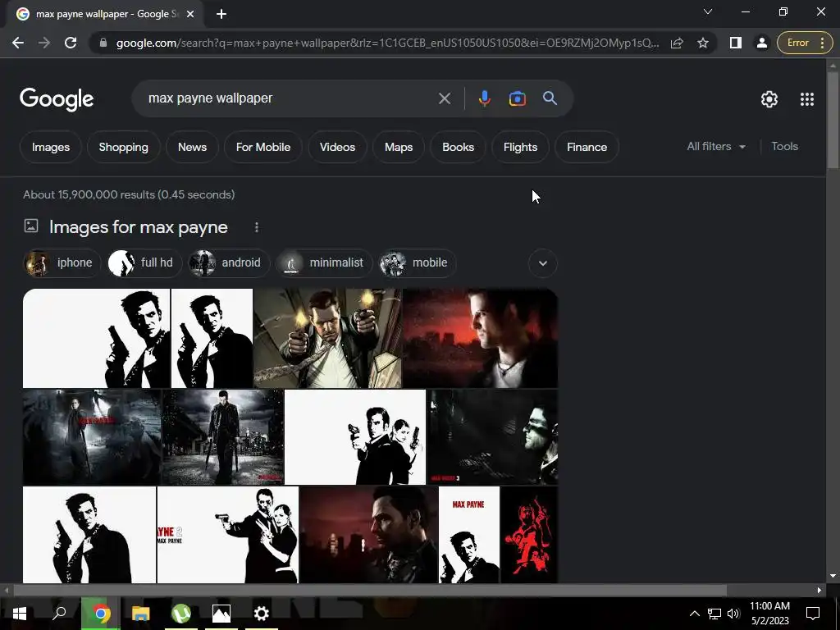Click the browser forward arrow
This screenshot has width=840, height=630.
44,43
